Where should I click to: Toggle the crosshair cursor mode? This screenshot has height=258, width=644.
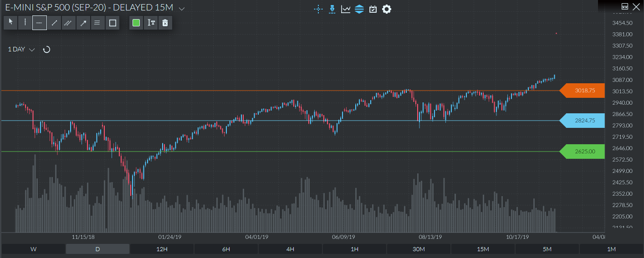tap(318, 9)
